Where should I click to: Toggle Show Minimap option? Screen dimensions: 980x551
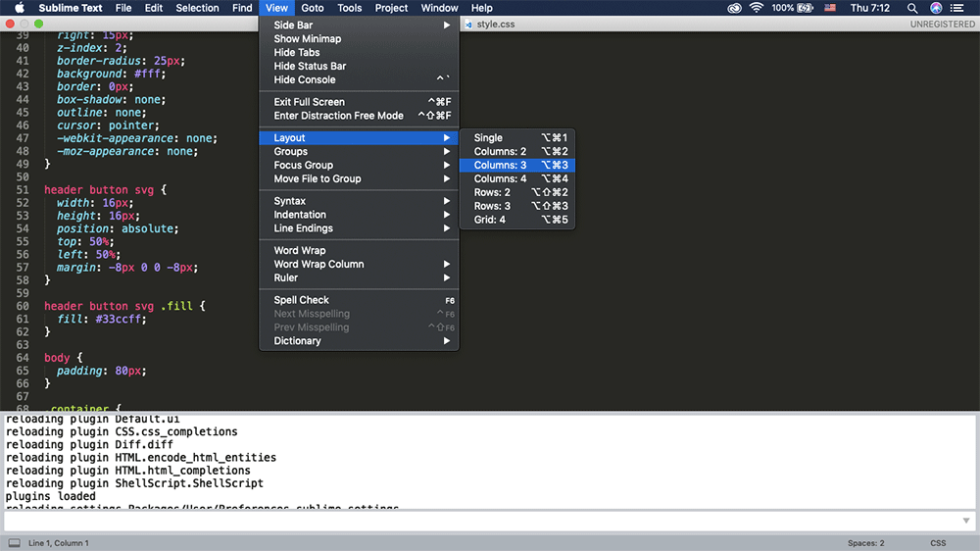click(x=359, y=39)
